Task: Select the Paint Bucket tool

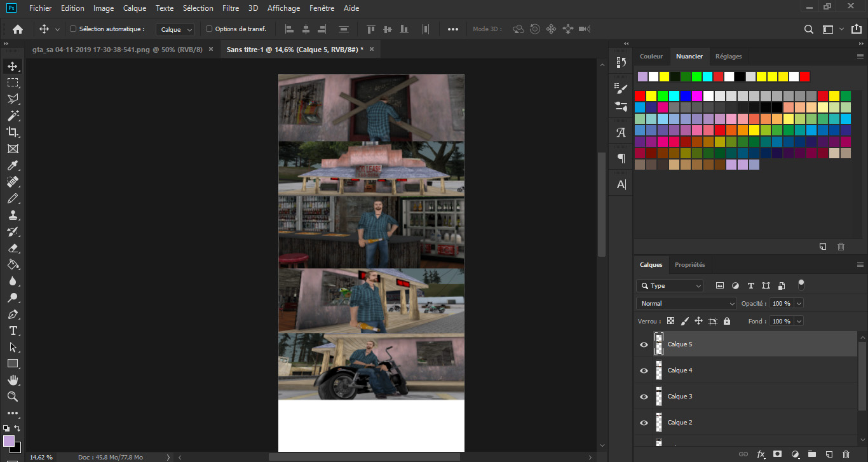Action: 13,264
